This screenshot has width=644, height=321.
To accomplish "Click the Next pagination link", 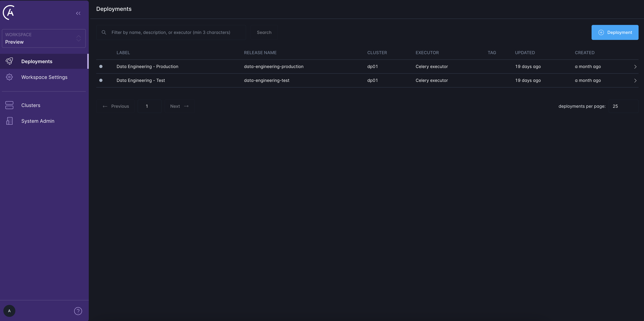I will (180, 106).
